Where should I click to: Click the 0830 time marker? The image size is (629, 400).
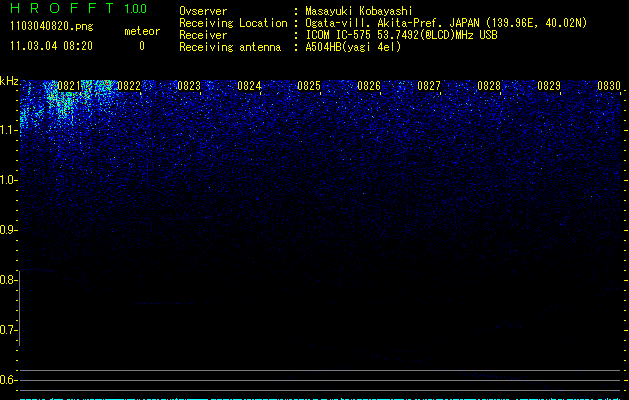point(609,86)
